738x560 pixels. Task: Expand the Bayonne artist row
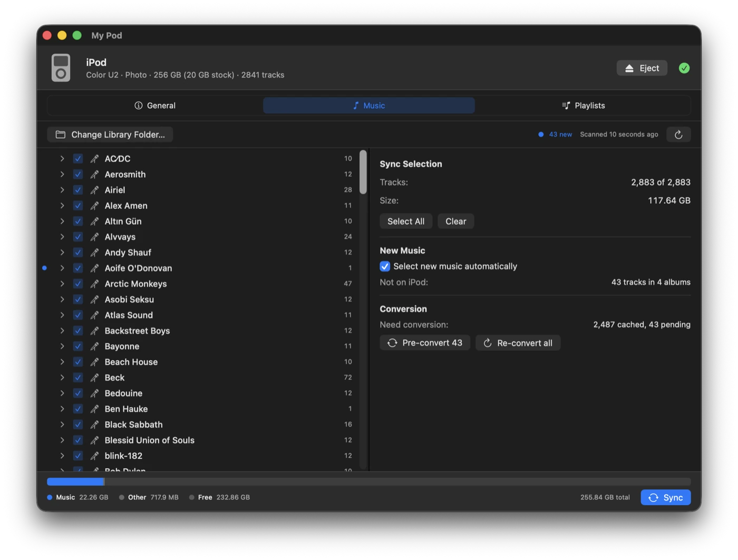pos(62,346)
